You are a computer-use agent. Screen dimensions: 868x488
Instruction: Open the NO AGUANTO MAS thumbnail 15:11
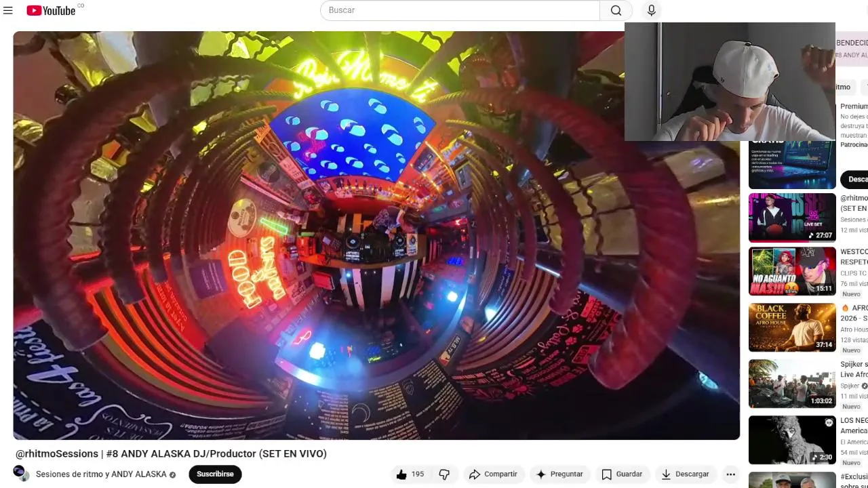792,271
